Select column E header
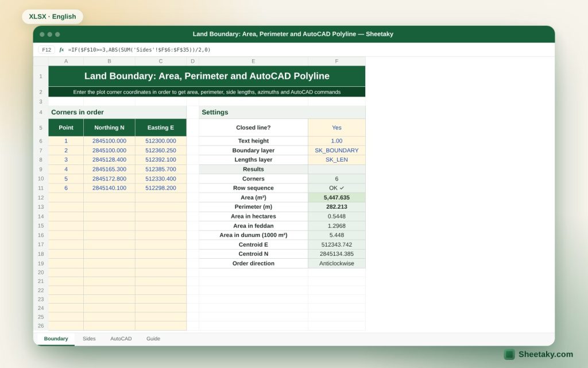Viewport: 588px width, 368px height. pos(253,61)
